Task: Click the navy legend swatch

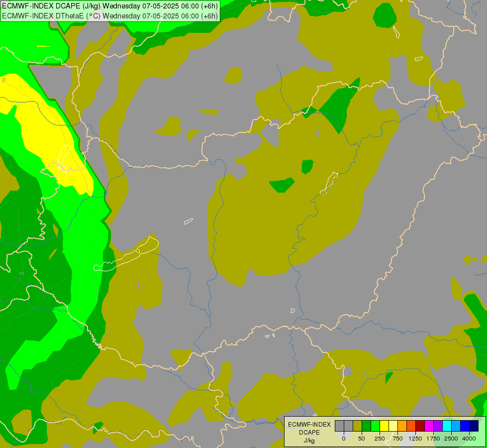Action: (474, 426)
